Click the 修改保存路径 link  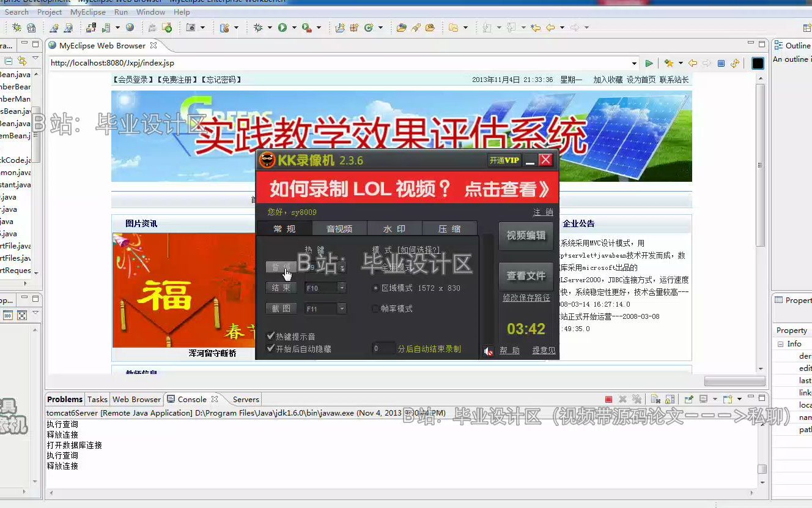pyautogui.click(x=526, y=297)
